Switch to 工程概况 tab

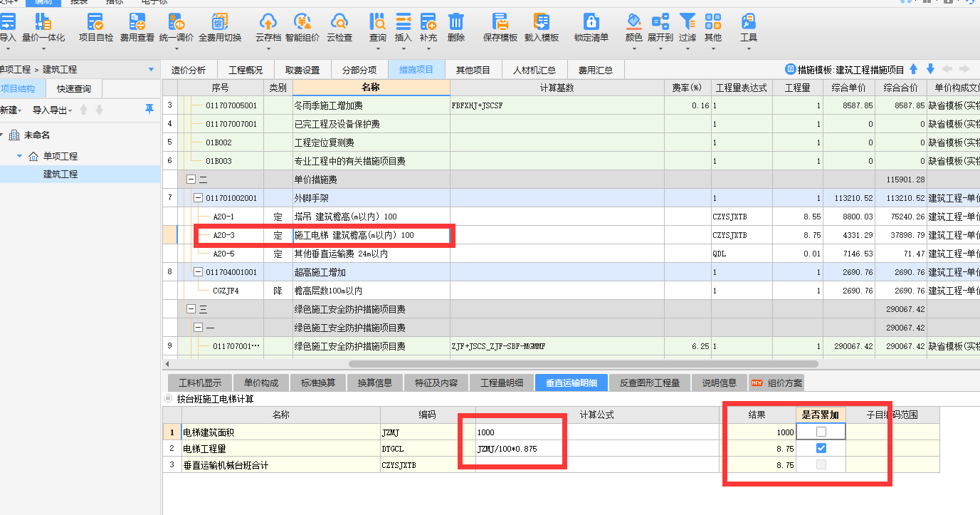(246, 70)
